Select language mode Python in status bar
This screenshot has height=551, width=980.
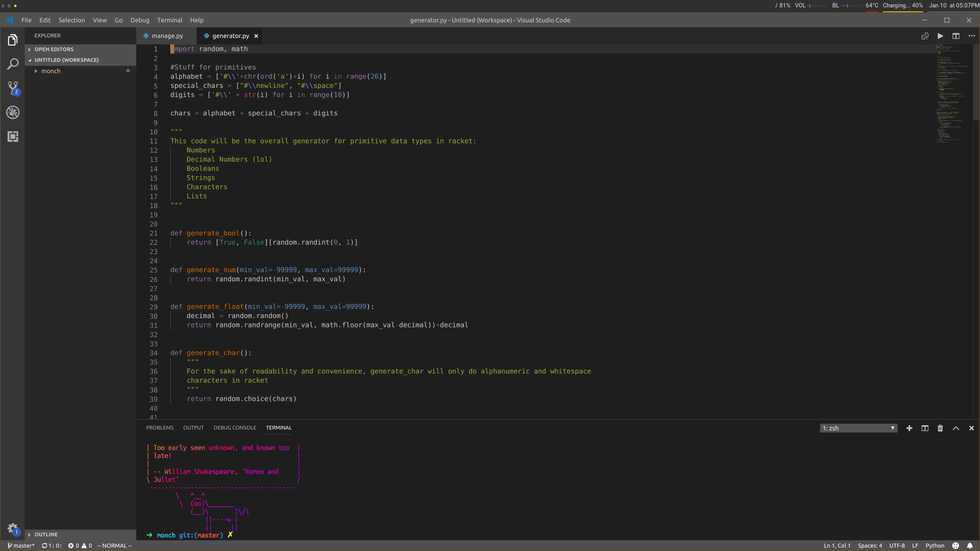935,546
